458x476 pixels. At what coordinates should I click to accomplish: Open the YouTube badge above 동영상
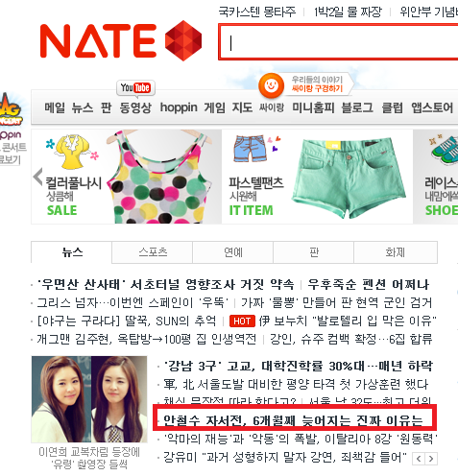pos(135,87)
